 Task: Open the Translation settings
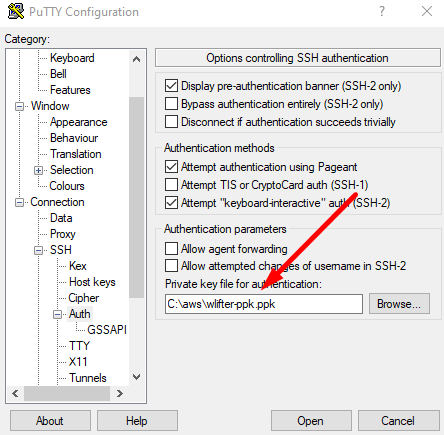[76, 154]
